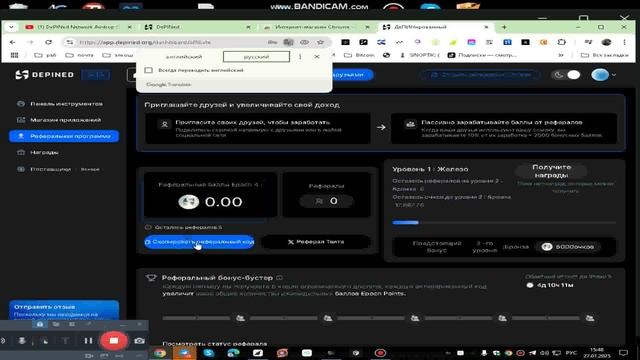This screenshot has width=640, height=360.
Task: Pause the Bandicam recording
Action: [x=88, y=340]
